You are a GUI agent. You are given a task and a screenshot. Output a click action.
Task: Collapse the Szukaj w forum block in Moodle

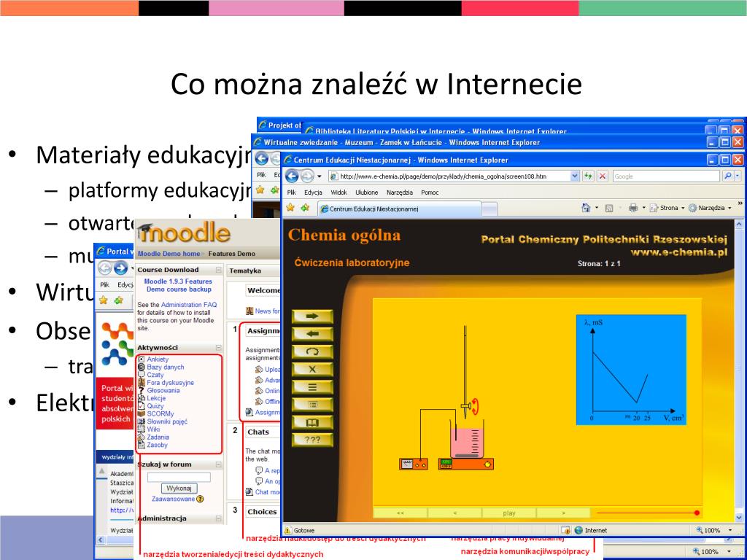[x=218, y=464]
